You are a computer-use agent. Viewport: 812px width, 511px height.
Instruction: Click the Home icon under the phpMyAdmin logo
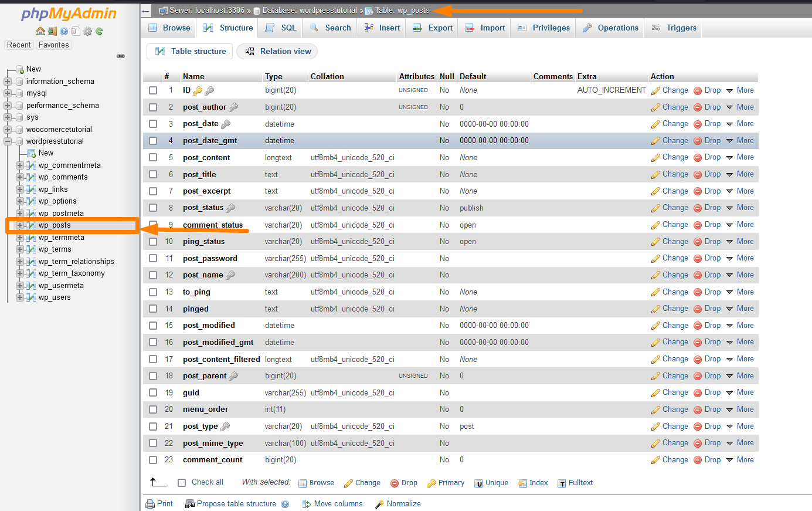40,31
